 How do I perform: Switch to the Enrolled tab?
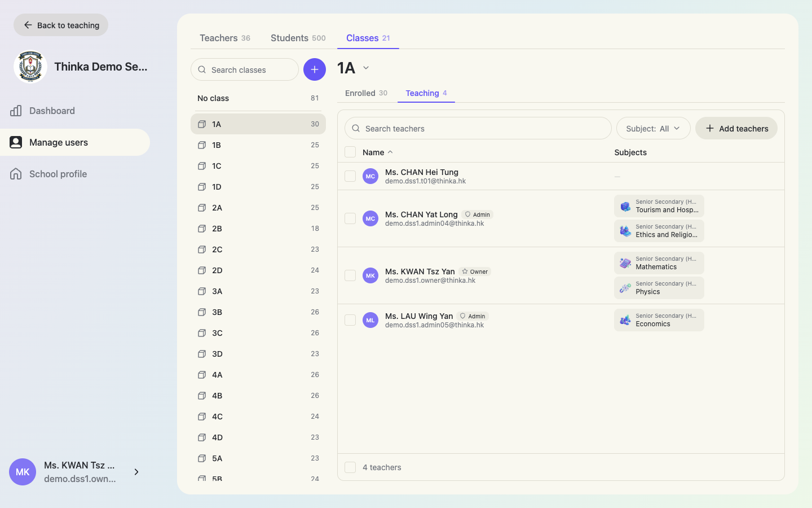(366, 93)
